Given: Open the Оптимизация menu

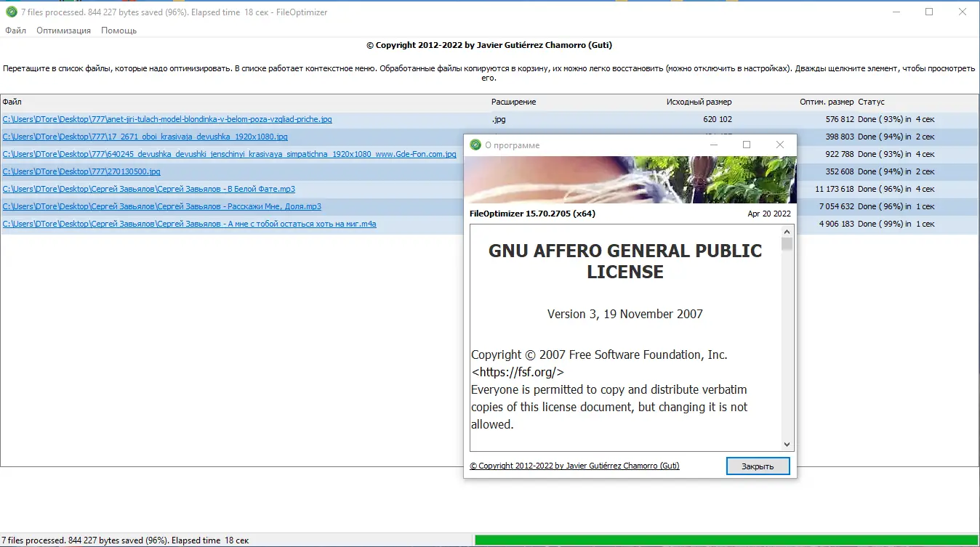Looking at the screenshot, I should click(x=63, y=31).
